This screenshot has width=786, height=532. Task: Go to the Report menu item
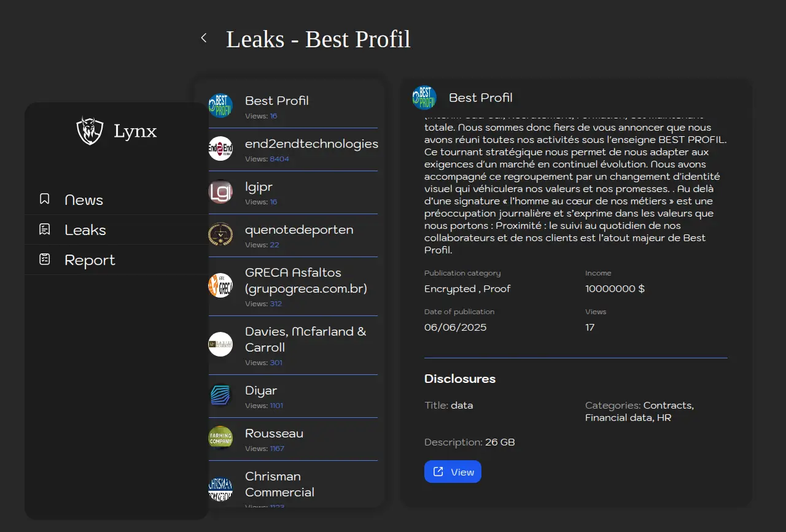90,260
